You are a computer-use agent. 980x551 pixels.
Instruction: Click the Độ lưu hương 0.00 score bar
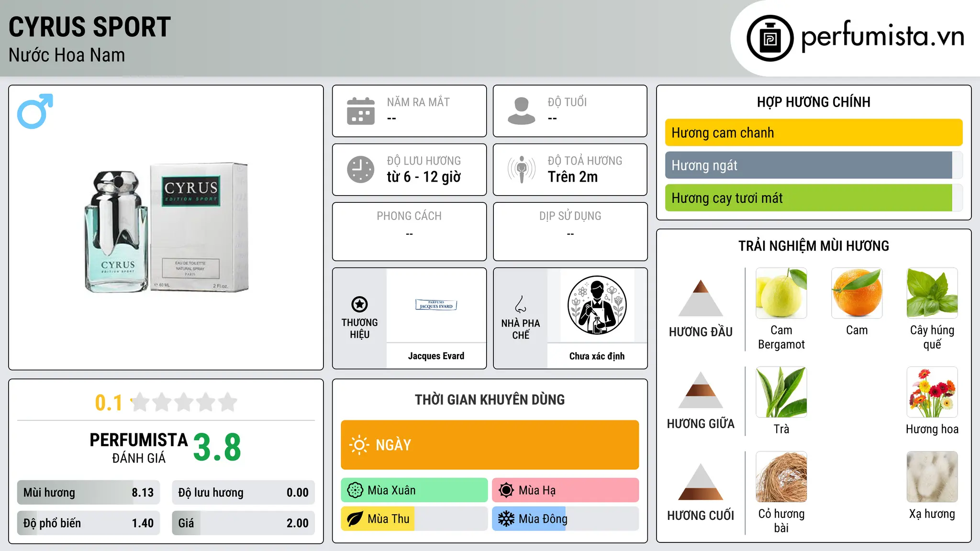[244, 493]
